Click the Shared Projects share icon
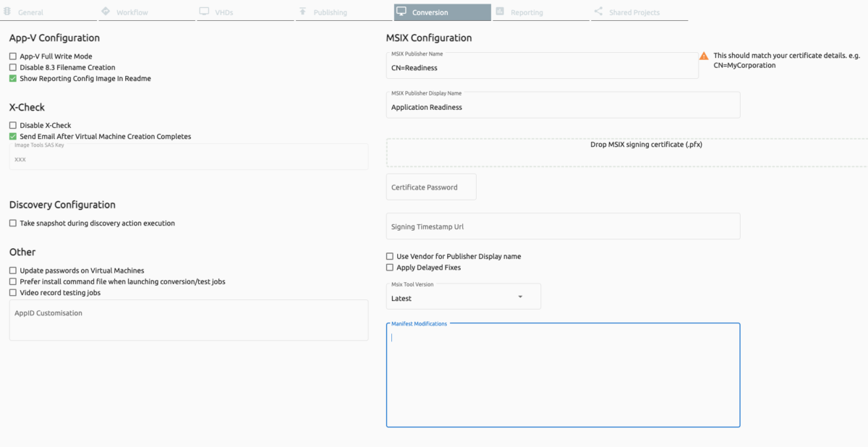The image size is (868, 447). 598,12
